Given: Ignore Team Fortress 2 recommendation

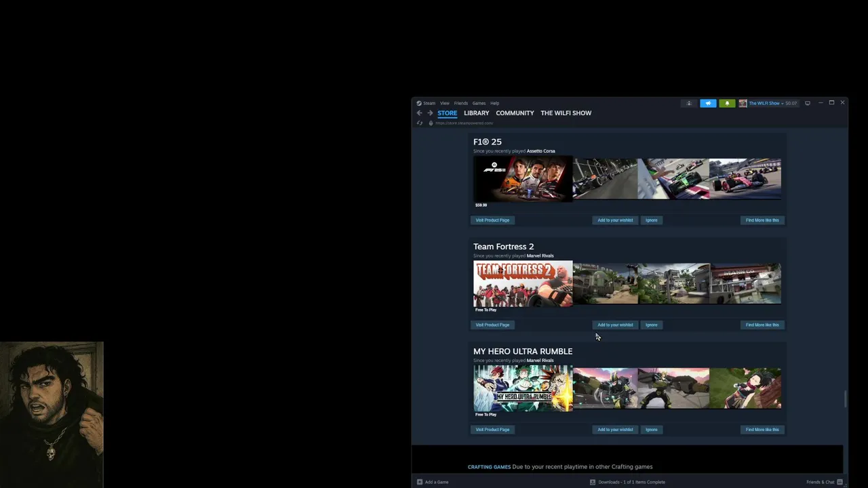Looking at the screenshot, I should point(652,325).
